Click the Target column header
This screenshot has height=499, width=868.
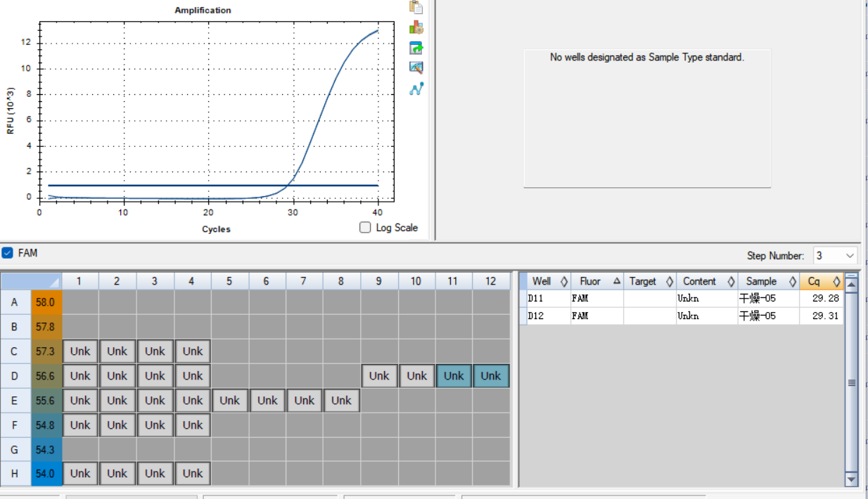[x=650, y=281]
